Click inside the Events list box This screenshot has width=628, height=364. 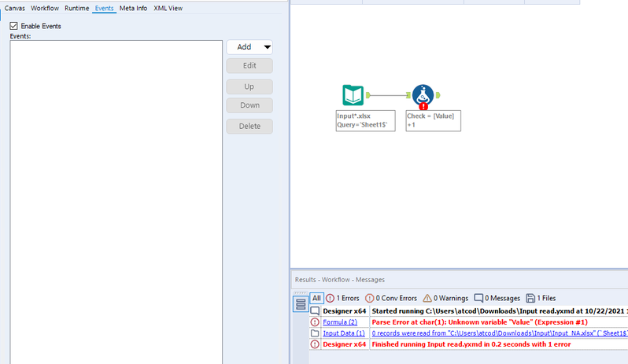116,201
